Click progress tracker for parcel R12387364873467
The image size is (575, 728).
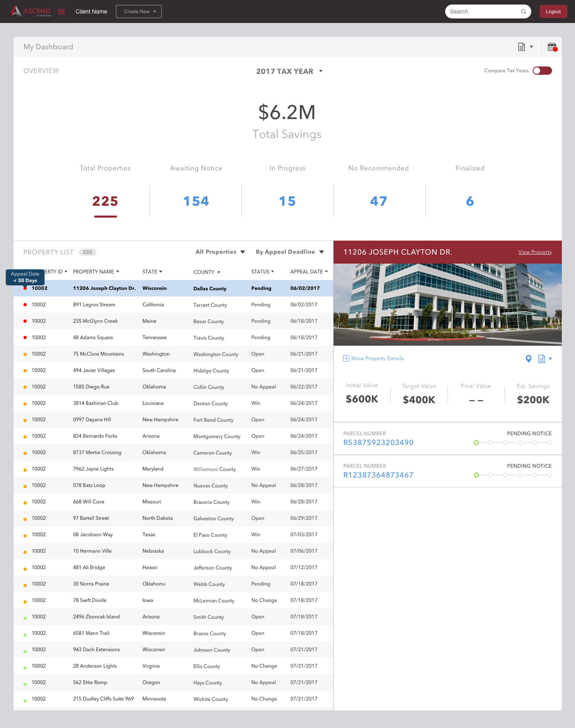coord(513,475)
